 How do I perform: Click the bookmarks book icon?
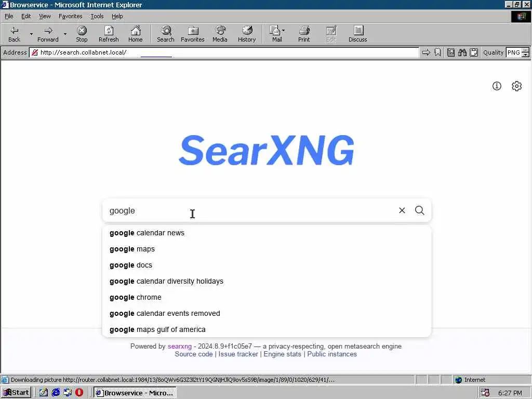[451, 52]
